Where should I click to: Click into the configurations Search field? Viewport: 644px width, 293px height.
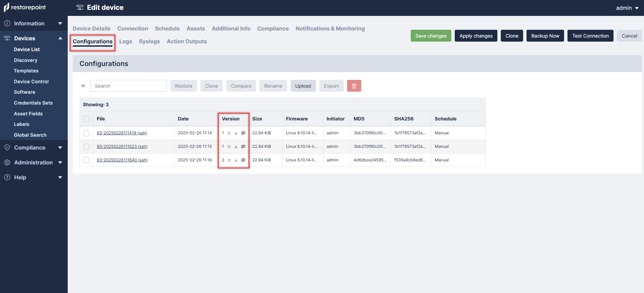click(128, 86)
